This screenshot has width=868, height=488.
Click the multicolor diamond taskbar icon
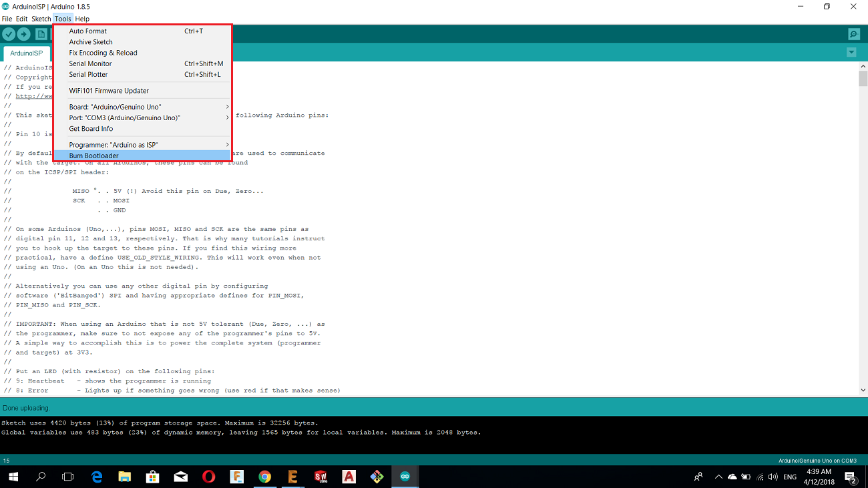(377, 477)
